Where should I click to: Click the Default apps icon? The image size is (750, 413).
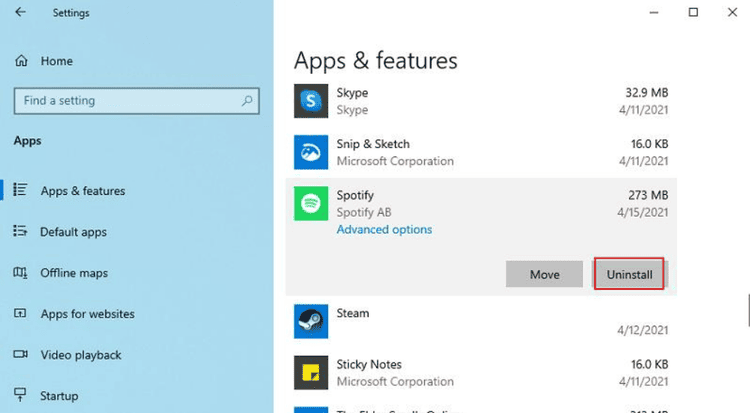point(20,231)
